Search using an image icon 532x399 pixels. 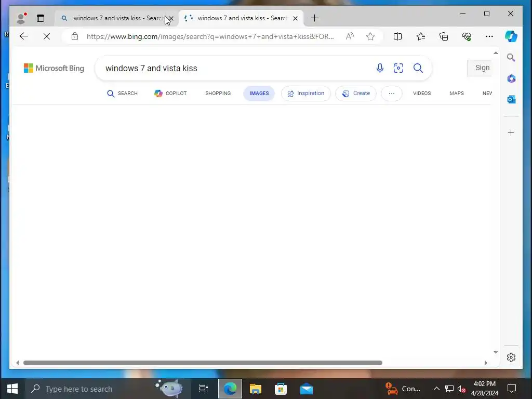(x=398, y=68)
